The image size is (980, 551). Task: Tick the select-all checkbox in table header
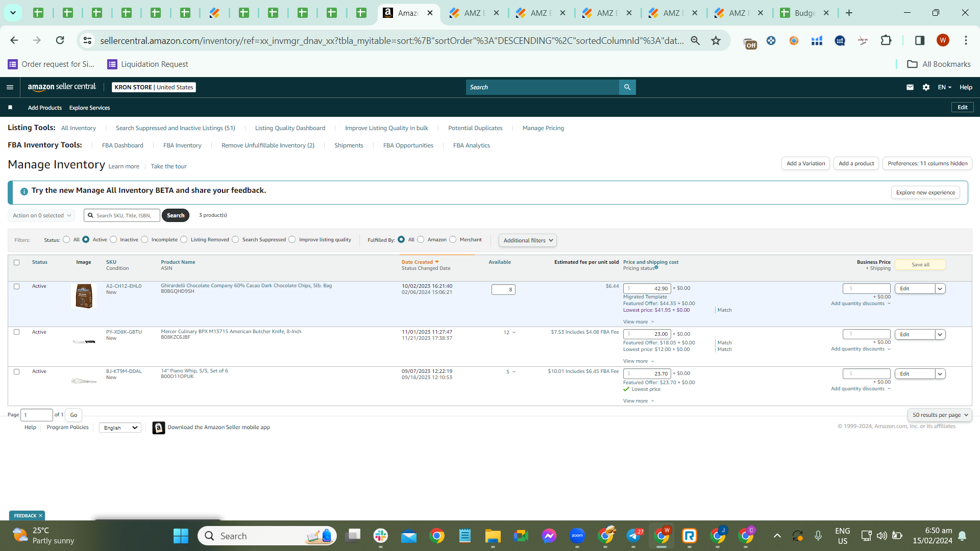tap(16, 262)
